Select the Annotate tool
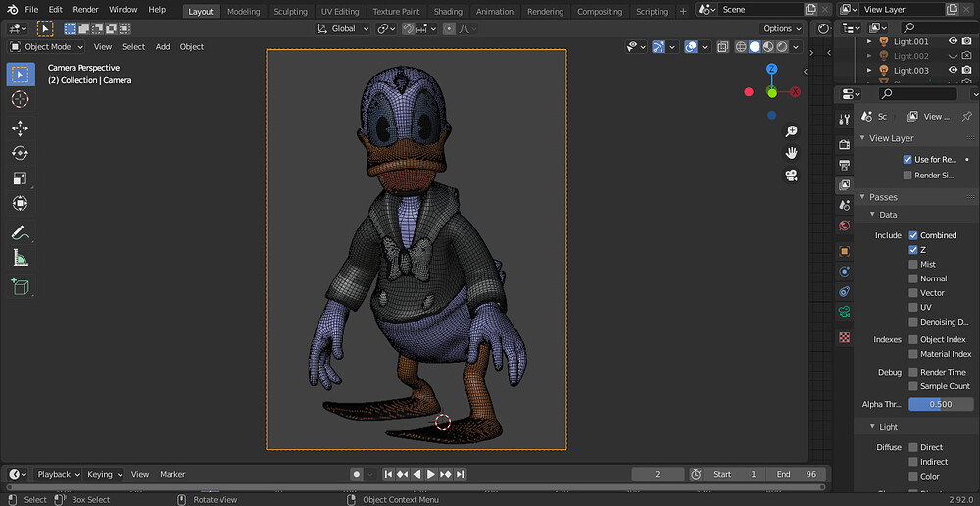 pos(20,232)
